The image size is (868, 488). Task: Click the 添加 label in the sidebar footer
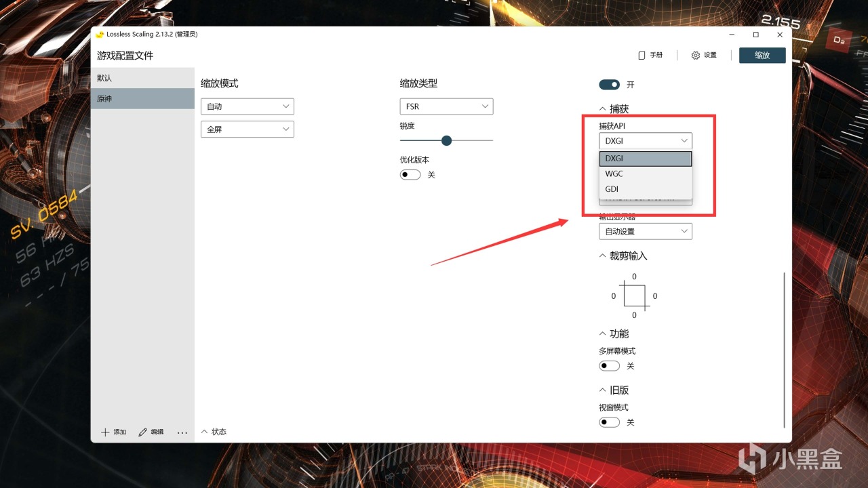120,432
